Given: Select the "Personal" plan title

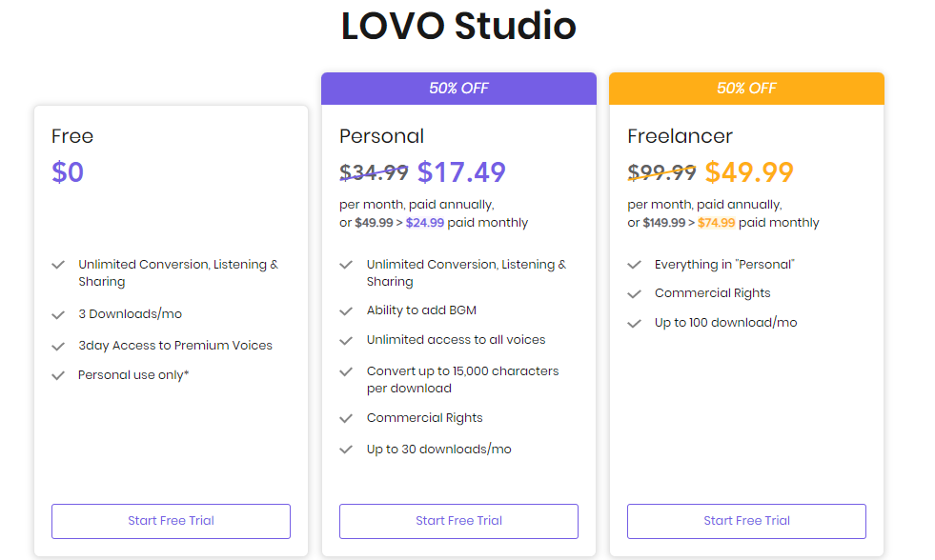Looking at the screenshot, I should point(381,136).
